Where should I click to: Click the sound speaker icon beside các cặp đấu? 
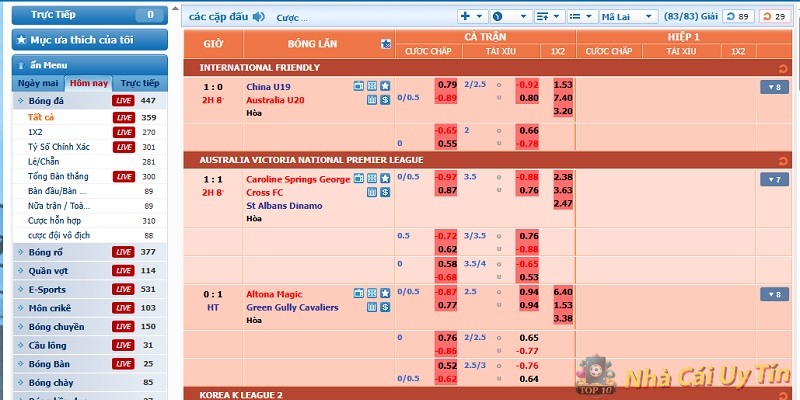pyautogui.click(x=259, y=17)
